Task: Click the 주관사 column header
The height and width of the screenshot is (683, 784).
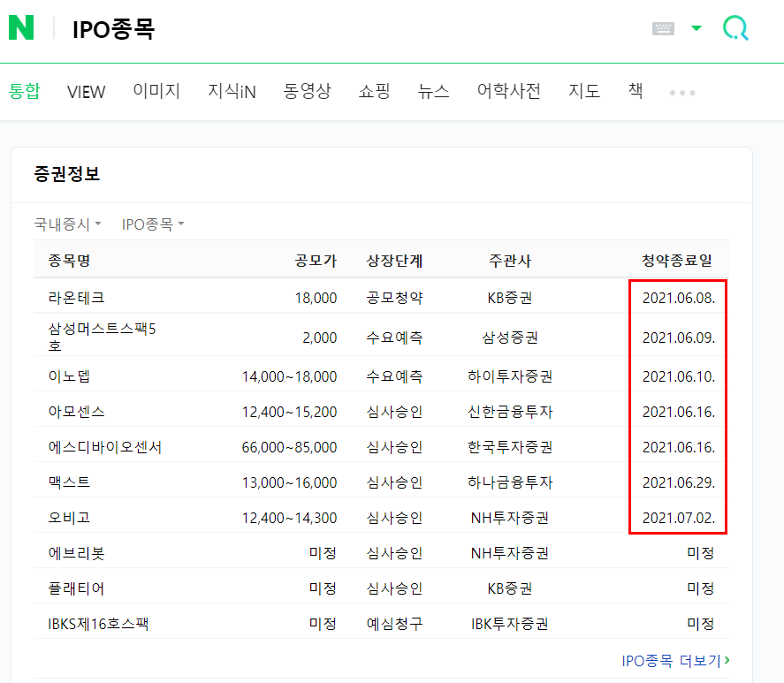Action: (509, 261)
